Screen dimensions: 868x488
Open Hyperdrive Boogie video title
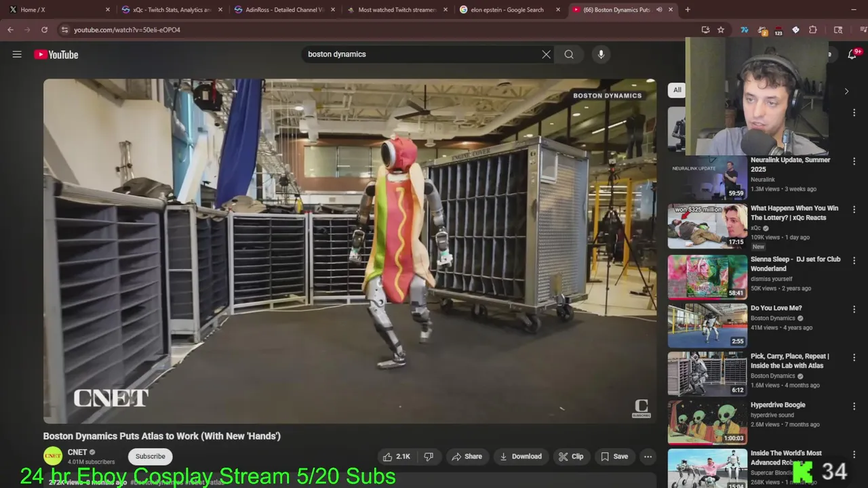point(778,405)
